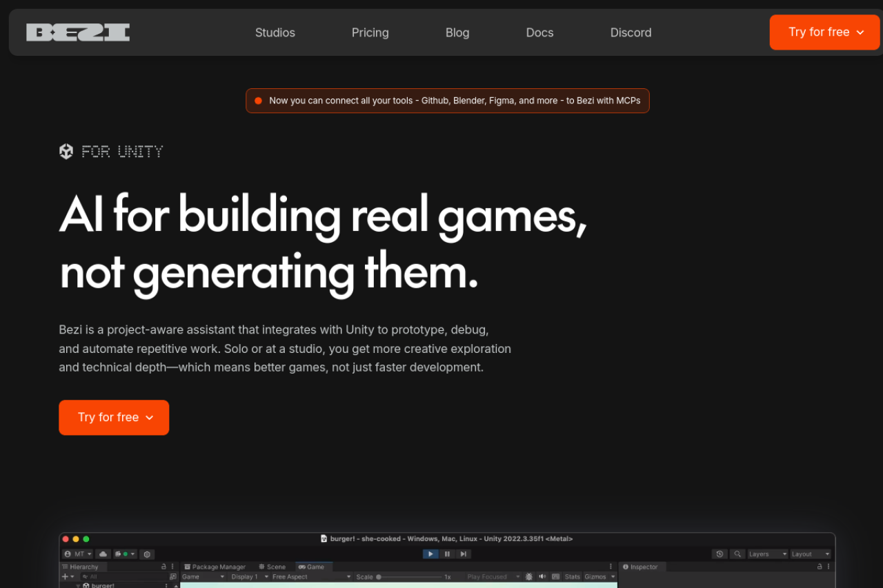This screenshot has width=883, height=588.
Task: Click the Unity package hexagon icon near account
Action: point(147,554)
